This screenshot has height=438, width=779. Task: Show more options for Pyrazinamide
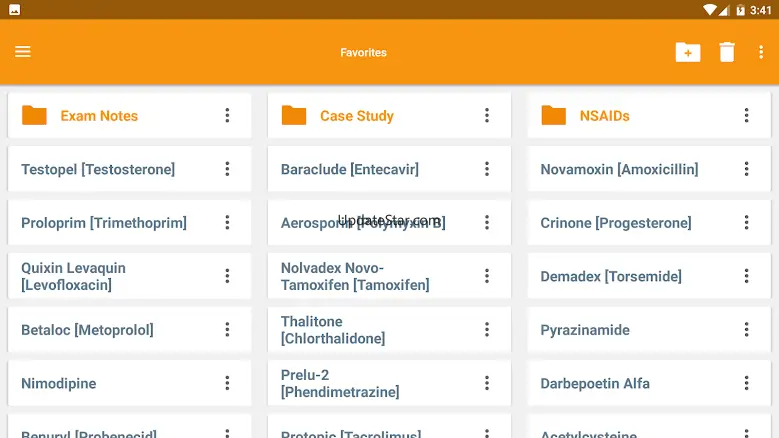[746, 330]
